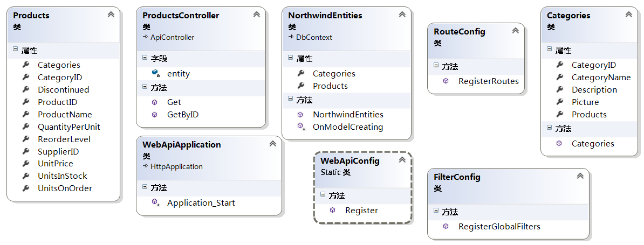Screen dimensions: 644x245
Task: Collapse the Categories class chevron
Action: click(628, 15)
